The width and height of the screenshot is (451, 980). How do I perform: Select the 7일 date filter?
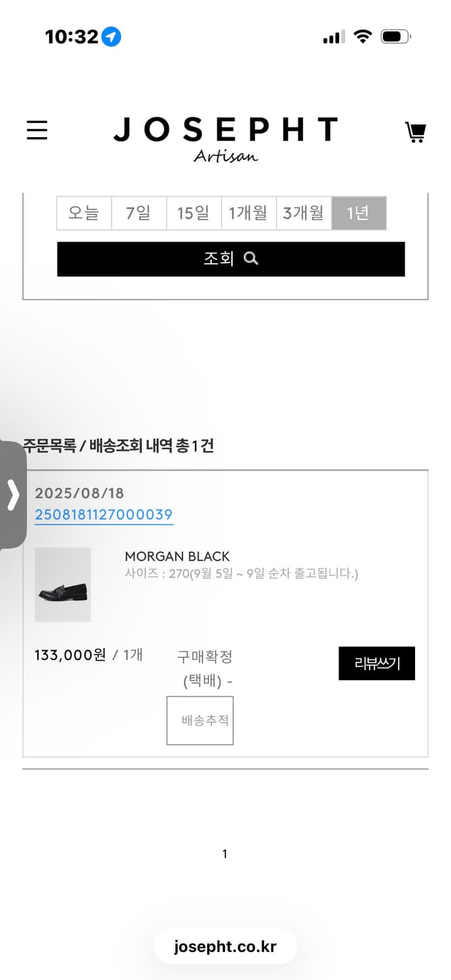pos(139,213)
